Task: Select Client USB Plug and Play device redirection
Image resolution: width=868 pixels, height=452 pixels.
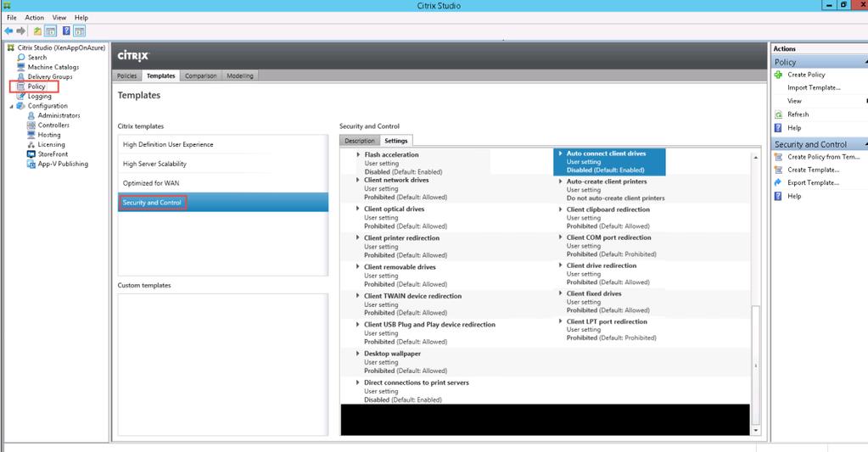Action: (429, 325)
